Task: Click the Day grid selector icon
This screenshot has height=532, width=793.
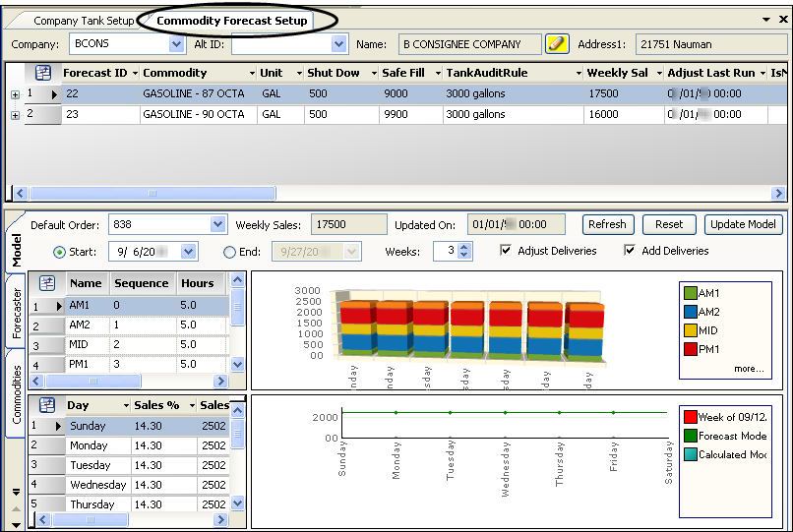Action: click(46, 405)
